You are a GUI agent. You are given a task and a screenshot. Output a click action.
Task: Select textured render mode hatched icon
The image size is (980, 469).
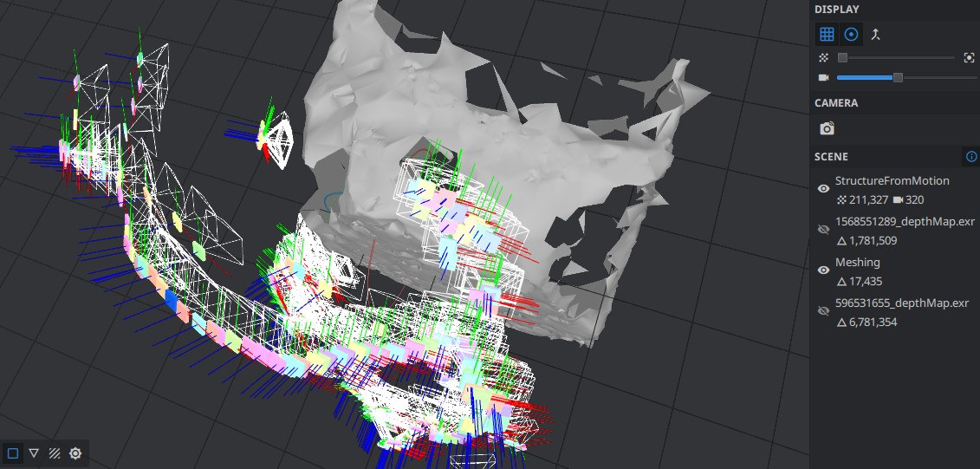(x=55, y=453)
